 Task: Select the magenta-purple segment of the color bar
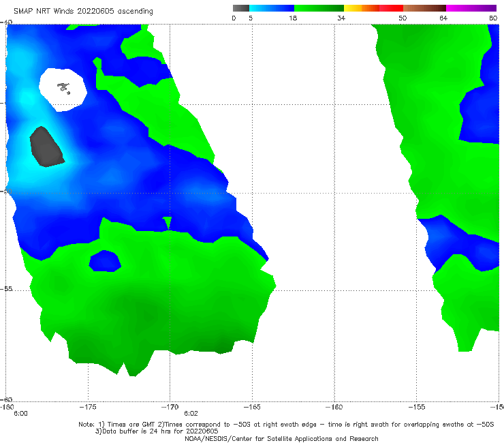471,8
